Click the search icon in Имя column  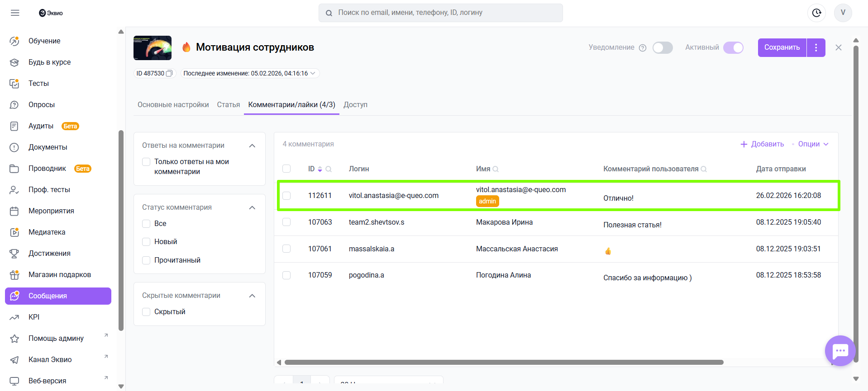(496, 169)
